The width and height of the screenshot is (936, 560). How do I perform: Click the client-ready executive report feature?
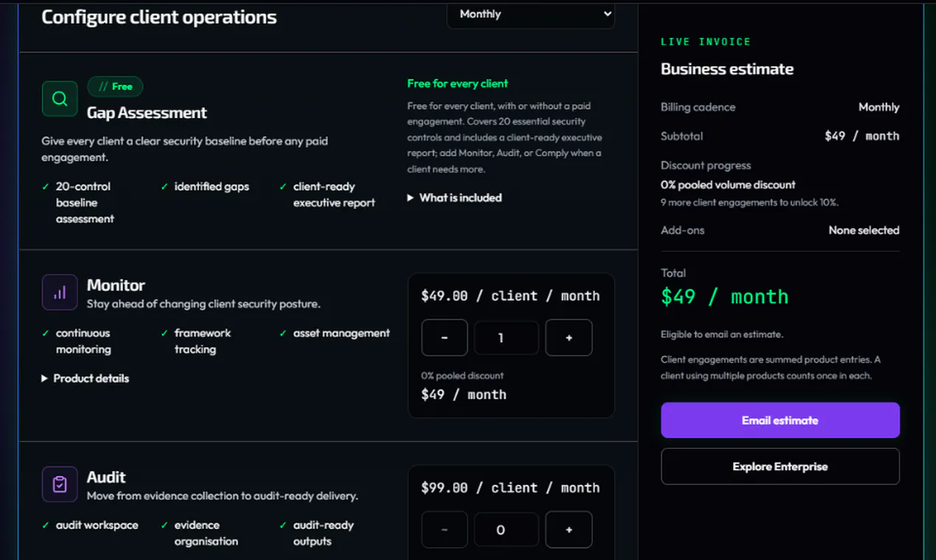pos(334,195)
